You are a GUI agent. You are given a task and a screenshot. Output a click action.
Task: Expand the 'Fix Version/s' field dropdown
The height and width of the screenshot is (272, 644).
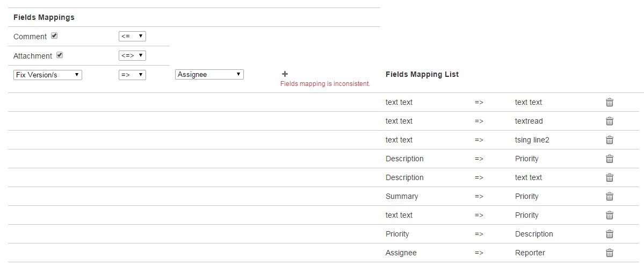[x=48, y=75]
